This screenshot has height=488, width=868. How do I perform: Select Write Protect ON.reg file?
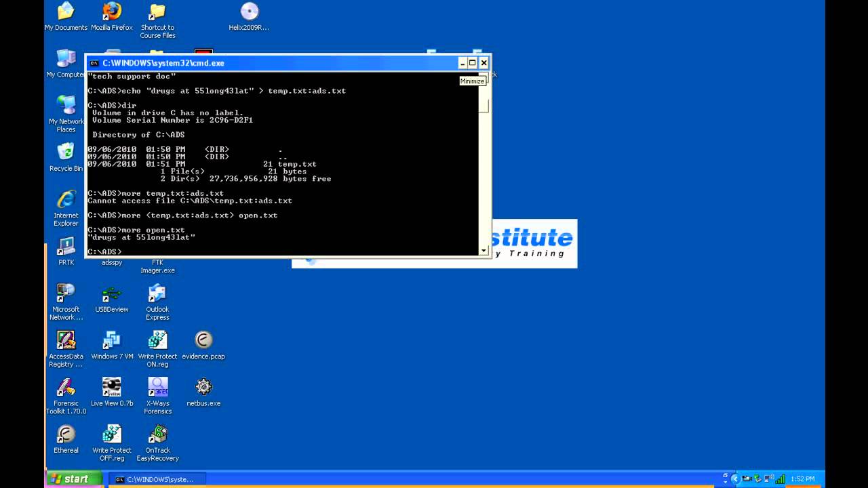click(157, 348)
